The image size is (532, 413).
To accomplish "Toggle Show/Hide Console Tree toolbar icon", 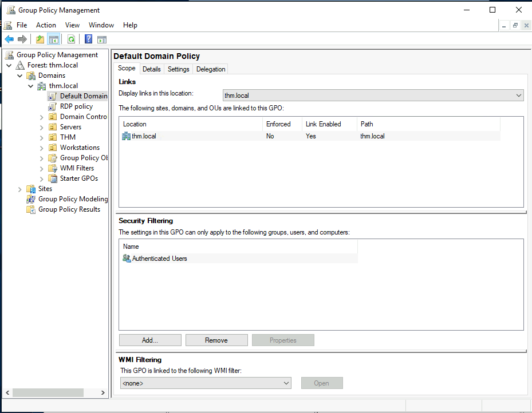I will (x=54, y=39).
